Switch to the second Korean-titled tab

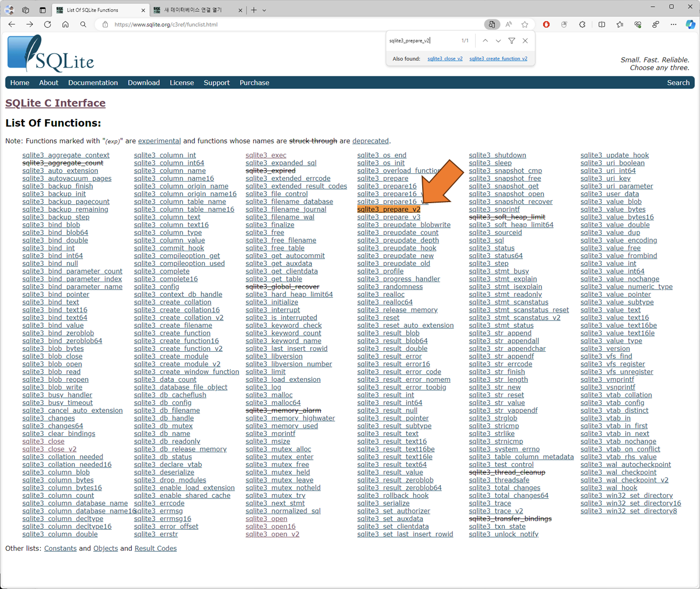click(198, 10)
